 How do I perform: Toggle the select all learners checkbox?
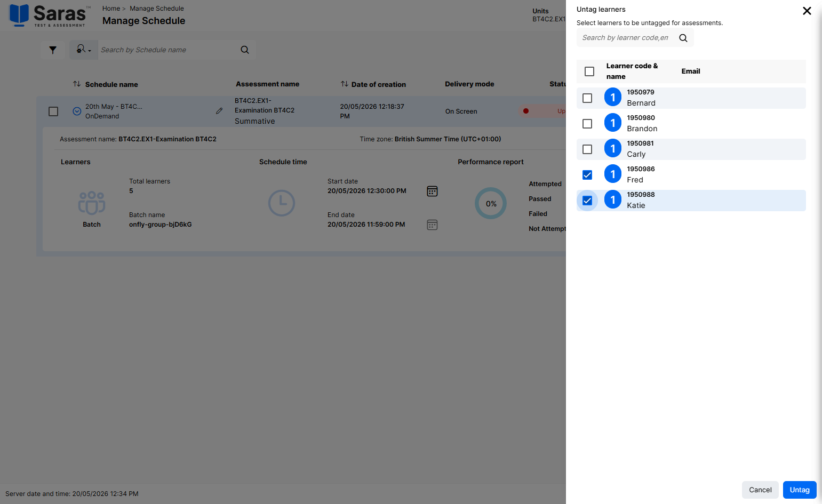pyautogui.click(x=589, y=71)
